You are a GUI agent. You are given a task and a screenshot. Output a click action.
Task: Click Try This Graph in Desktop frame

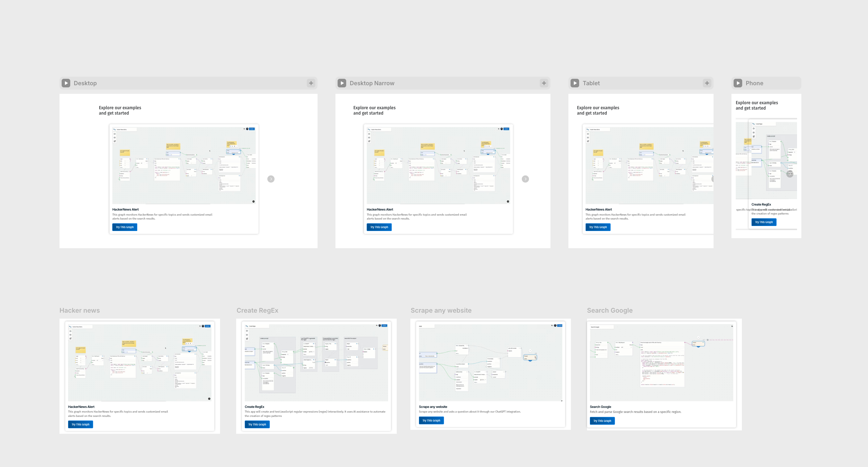click(x=125, y=227)
